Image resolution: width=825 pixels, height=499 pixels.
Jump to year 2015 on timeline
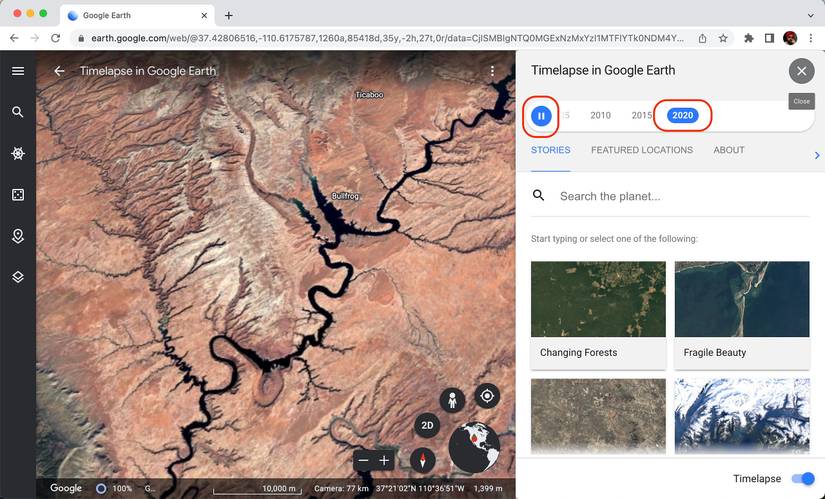[641, 115]
